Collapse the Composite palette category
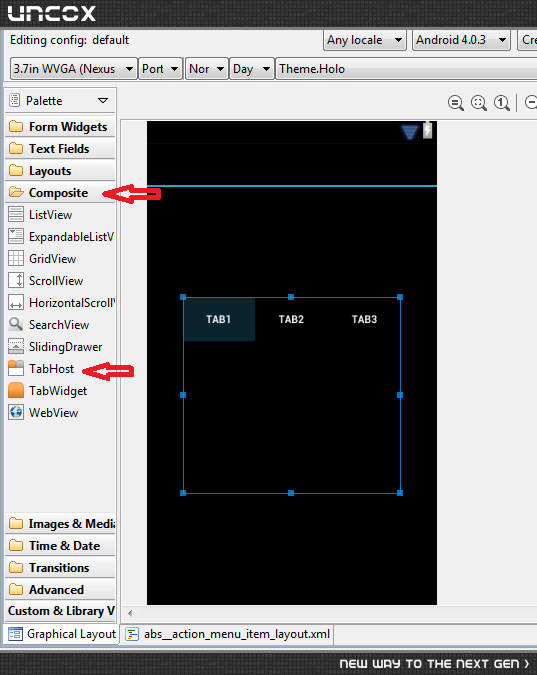This screenshot has height=675, width=537. 60,192
